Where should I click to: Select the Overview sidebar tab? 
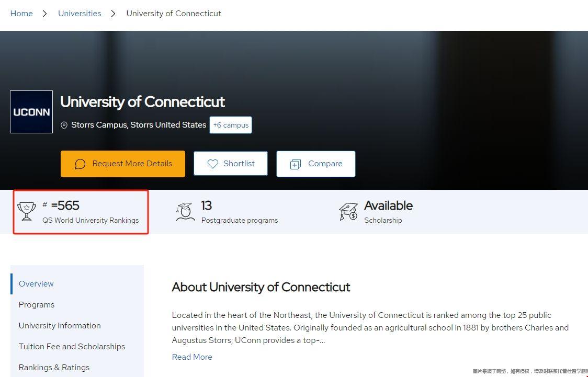pos(36,284)
